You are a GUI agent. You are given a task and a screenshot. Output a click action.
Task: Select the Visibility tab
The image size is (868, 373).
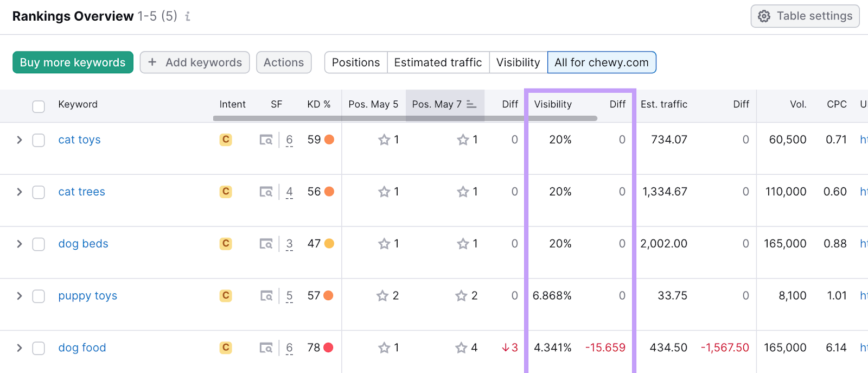518,62
